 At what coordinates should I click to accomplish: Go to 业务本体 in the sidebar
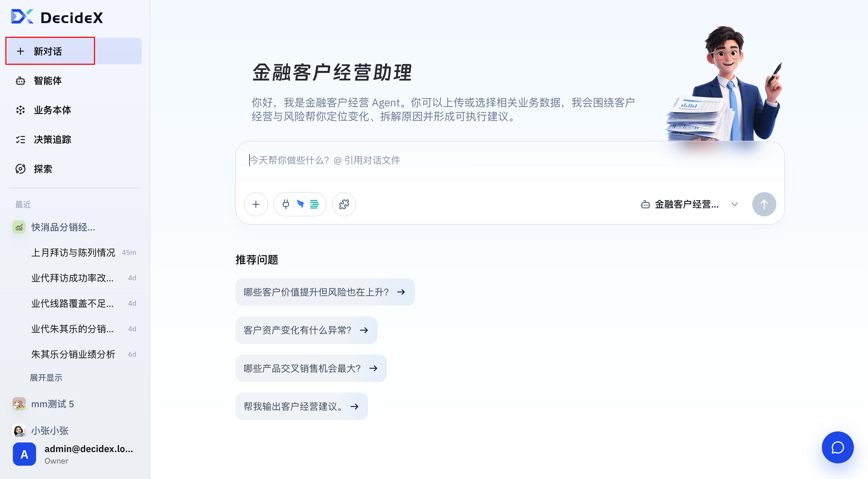(74, 110)
